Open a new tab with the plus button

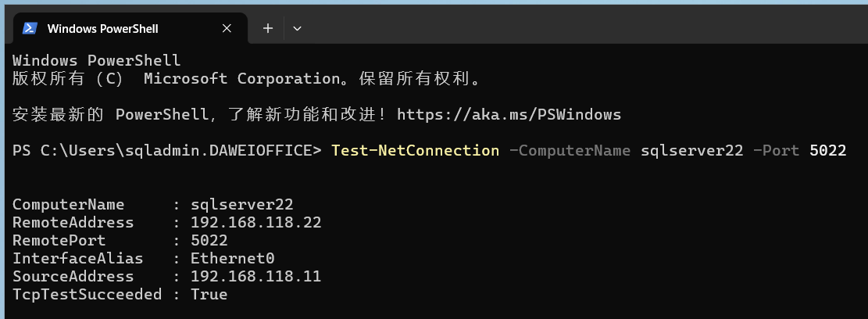click(267, 28)
